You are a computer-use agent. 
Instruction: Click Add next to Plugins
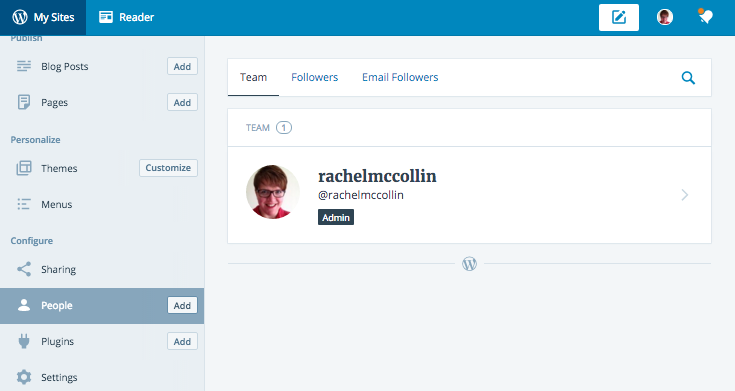point(182,341)
